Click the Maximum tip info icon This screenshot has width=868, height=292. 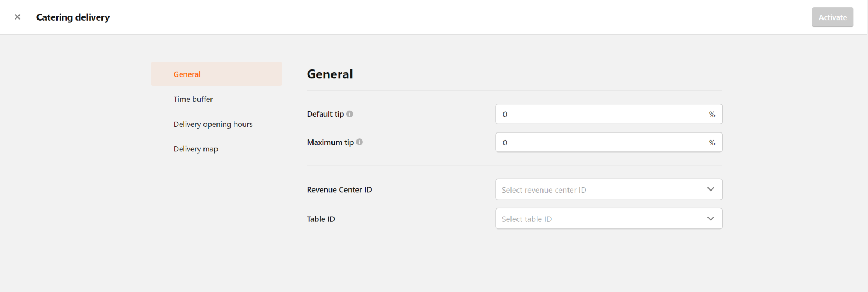coord(359,142)
